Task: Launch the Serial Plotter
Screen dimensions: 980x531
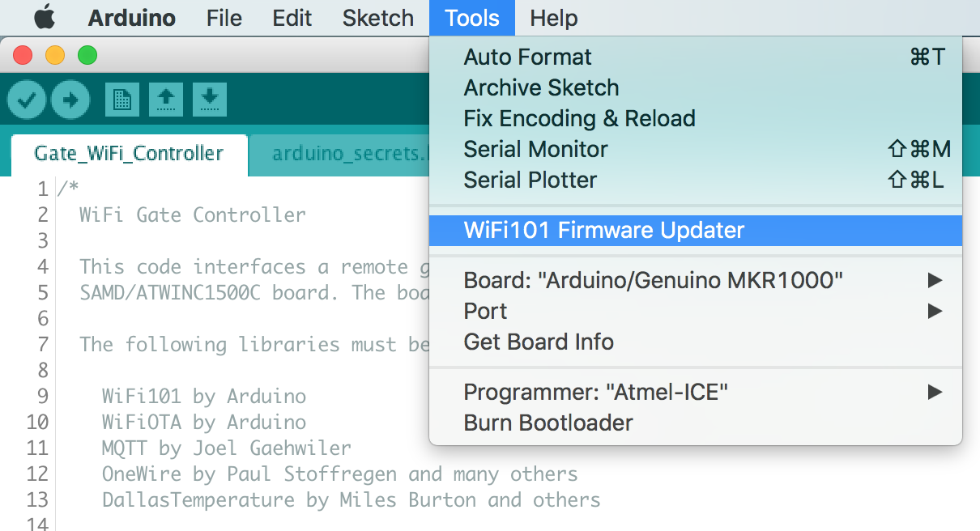Action: point(696,180)
